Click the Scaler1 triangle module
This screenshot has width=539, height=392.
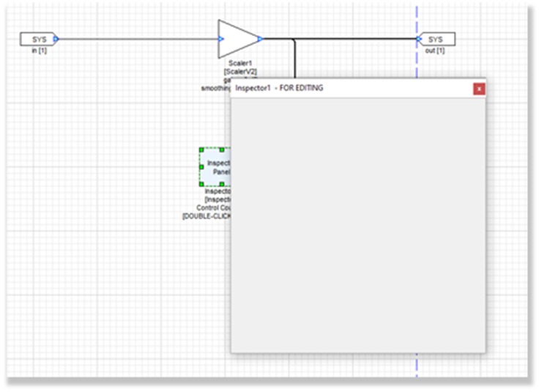(237, 39)
